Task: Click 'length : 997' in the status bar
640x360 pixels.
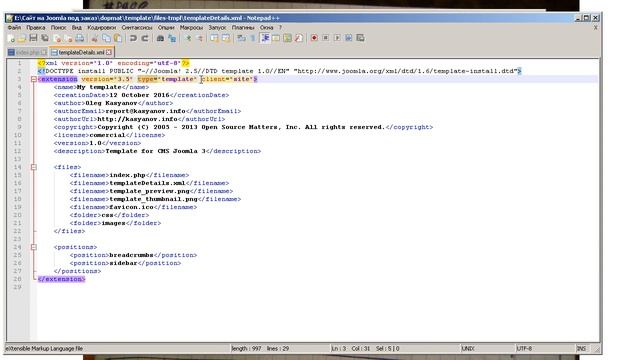Action: coord(246,349)
